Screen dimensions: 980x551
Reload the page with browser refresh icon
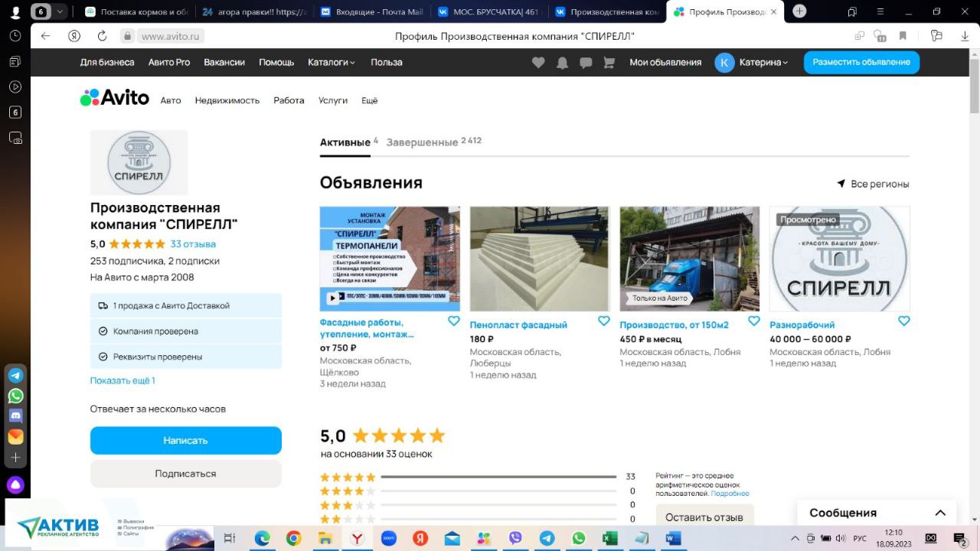[x=102, y=36]
